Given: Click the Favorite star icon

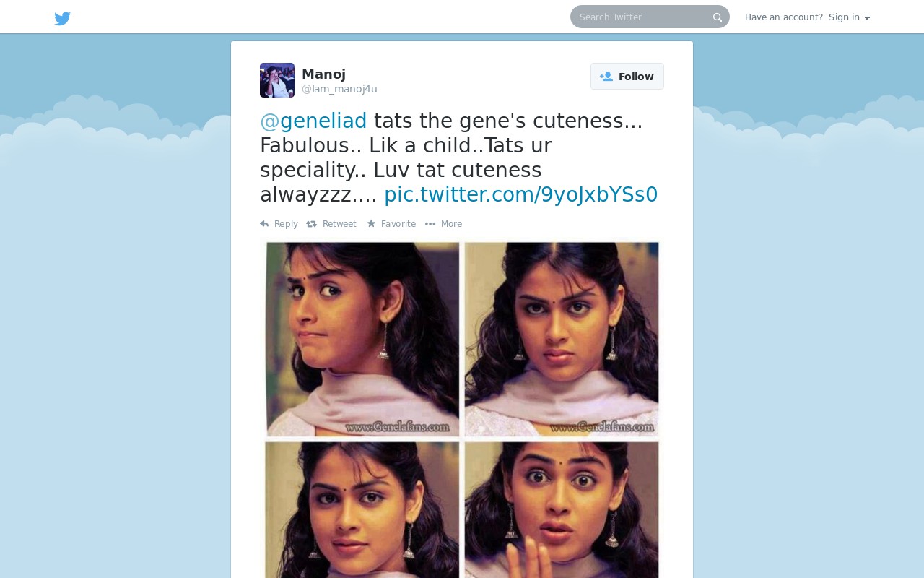Looking at the screenshot, I should coord(371,224).
